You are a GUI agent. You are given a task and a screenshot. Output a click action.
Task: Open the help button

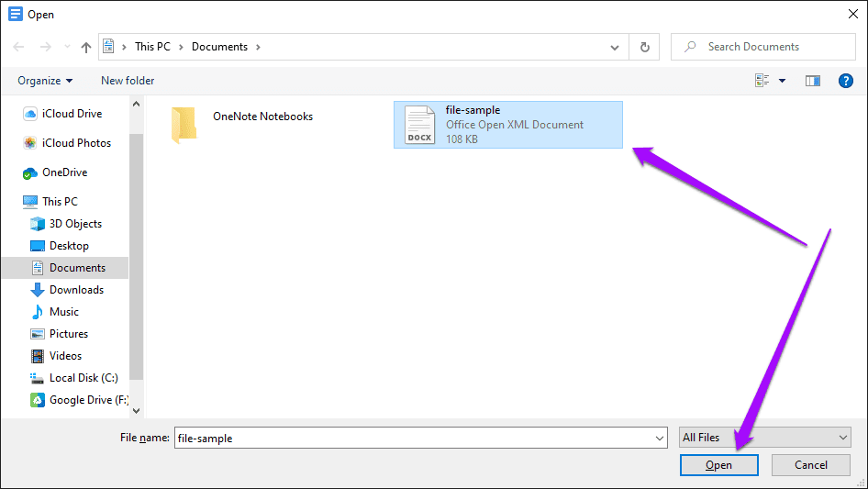pos(845,81)
